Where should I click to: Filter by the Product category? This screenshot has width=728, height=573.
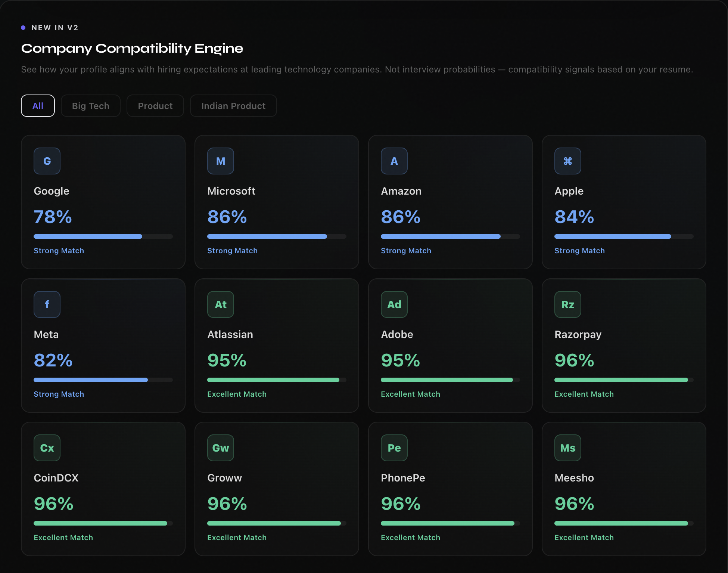[155, 106]
